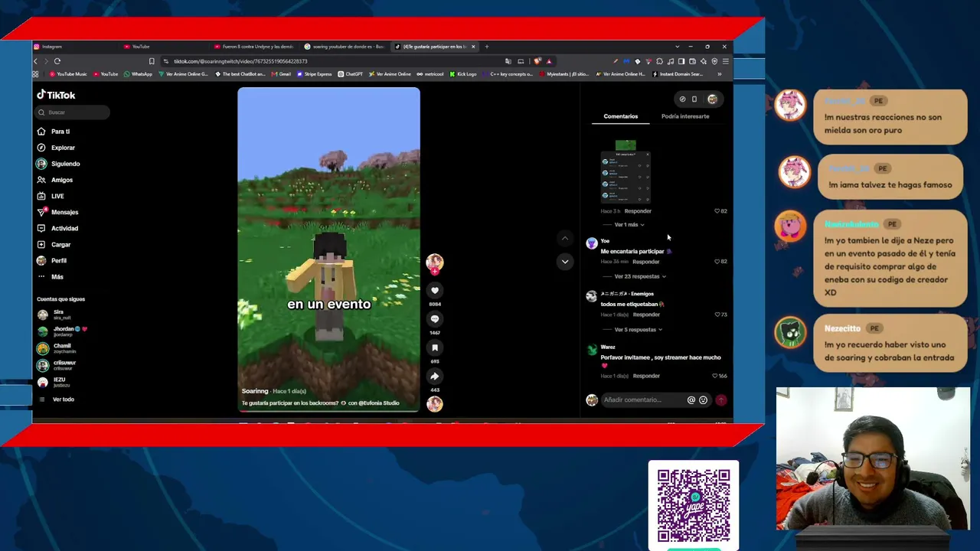Screen dimensions: 980x551
Task: Open the WhatsApp bookmark
Action: click(138, 74)
